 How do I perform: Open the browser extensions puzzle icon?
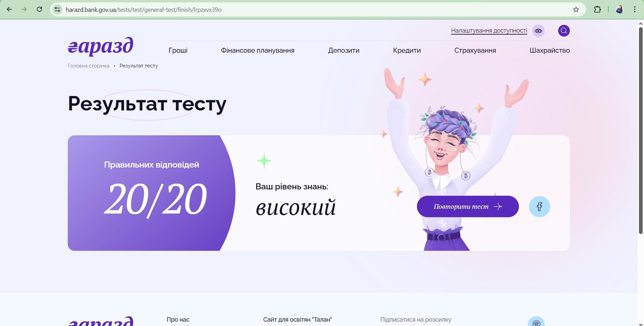[597, 9]
